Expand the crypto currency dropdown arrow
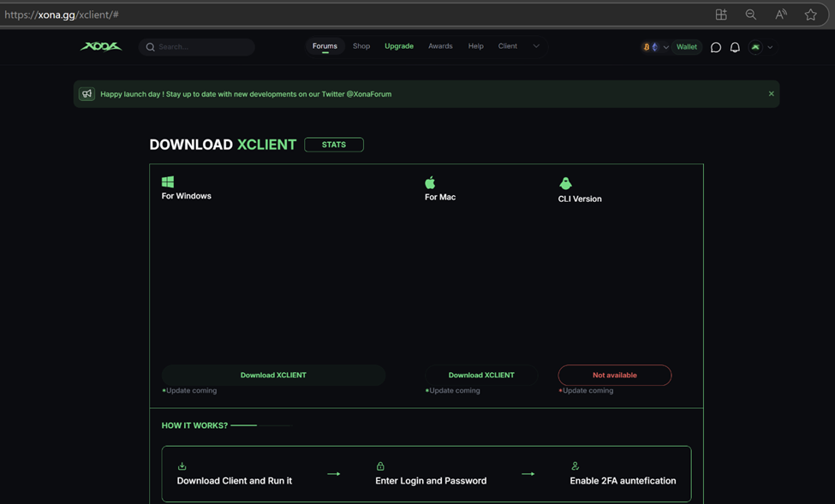Image resolution: width=835 pixels, height=504 pixels. click(x=665, y=47)
